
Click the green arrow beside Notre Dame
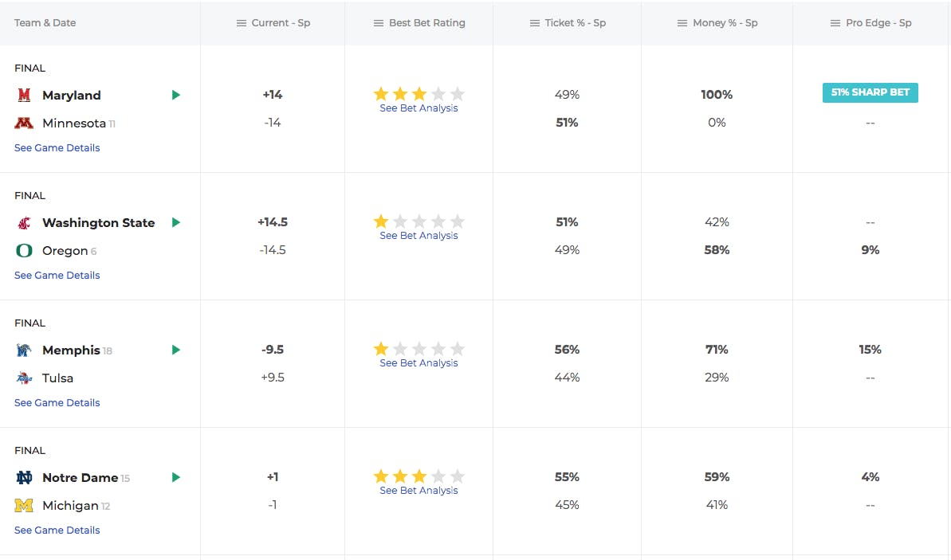[176, 478]
